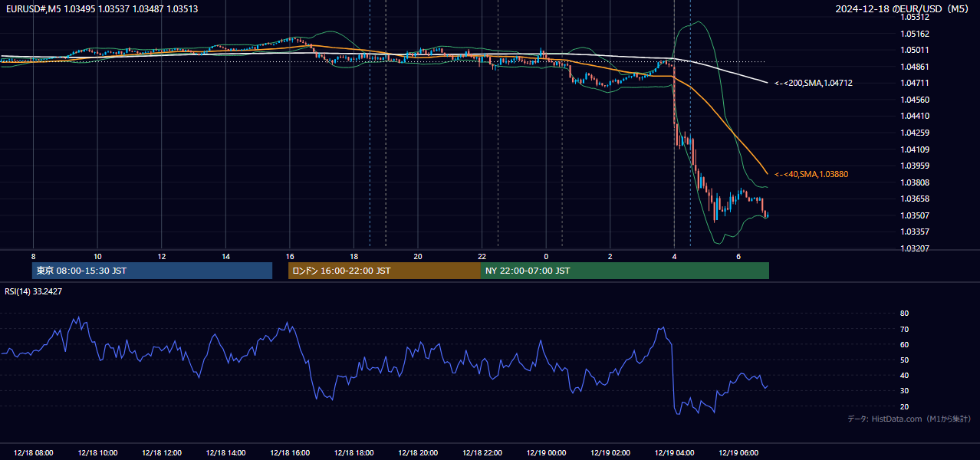Click the 40 SMA label showing 1.03880
The image size is (980, 460).
tap(811, 175)
